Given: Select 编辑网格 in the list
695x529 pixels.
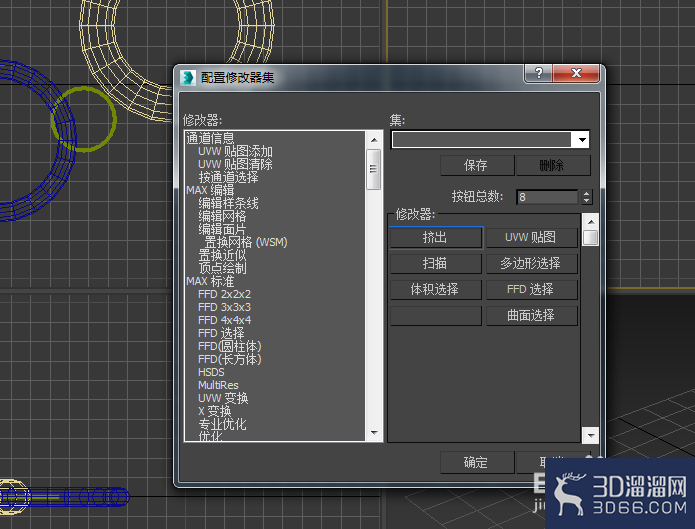Looking at the screenshot, I should pyautogui.click(x=222, y=216).
